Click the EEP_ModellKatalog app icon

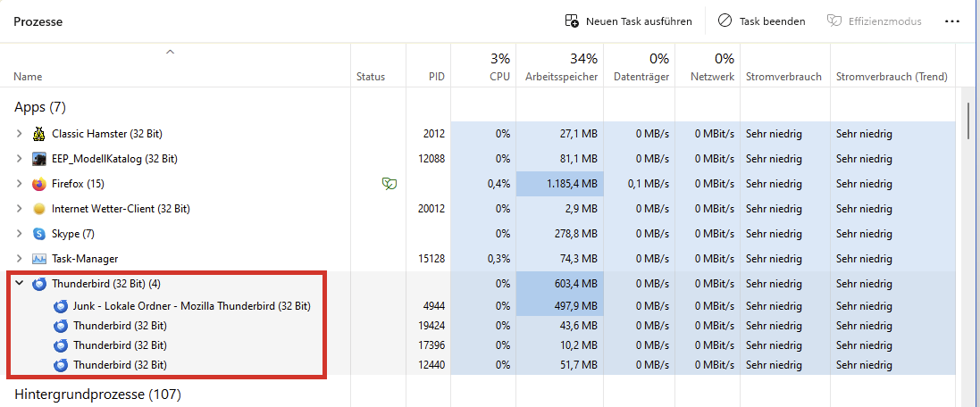(x=38, y=159)
